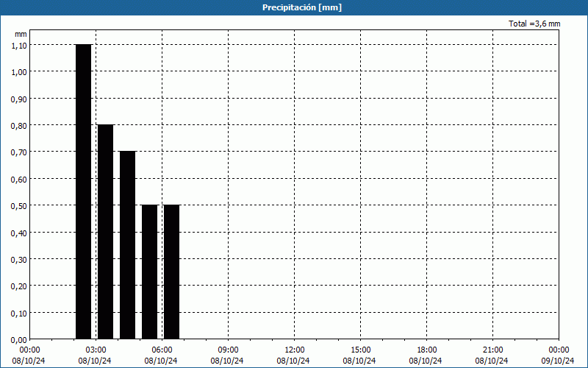
Task: Click the 0,90 y-axis value
Action: click(x=19, y=99)
